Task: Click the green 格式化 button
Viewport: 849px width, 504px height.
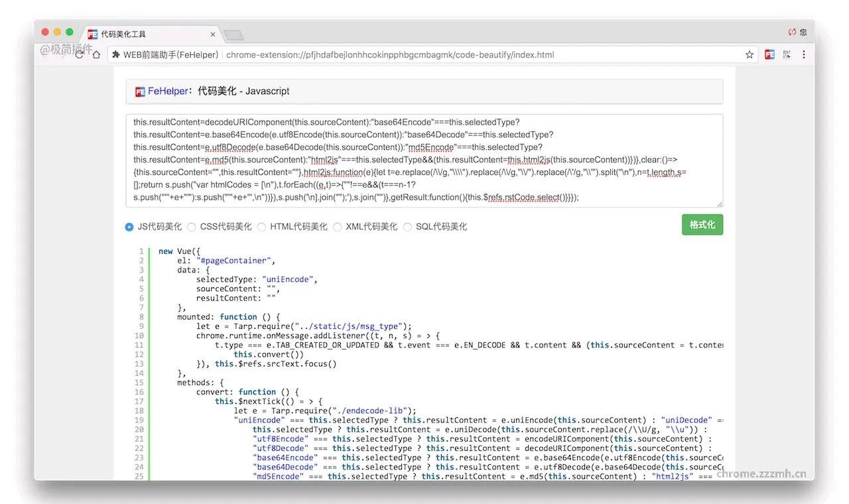Action: pos(702,225)
